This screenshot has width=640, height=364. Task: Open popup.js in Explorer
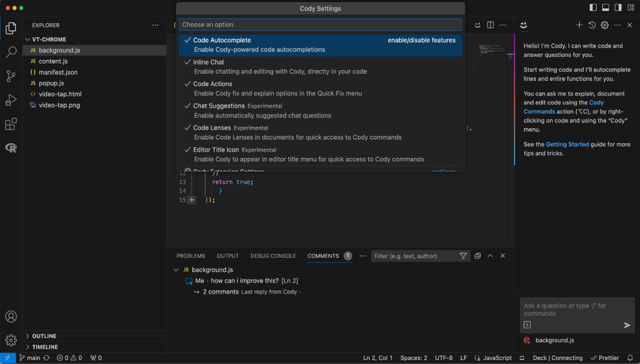coord(95,83)
